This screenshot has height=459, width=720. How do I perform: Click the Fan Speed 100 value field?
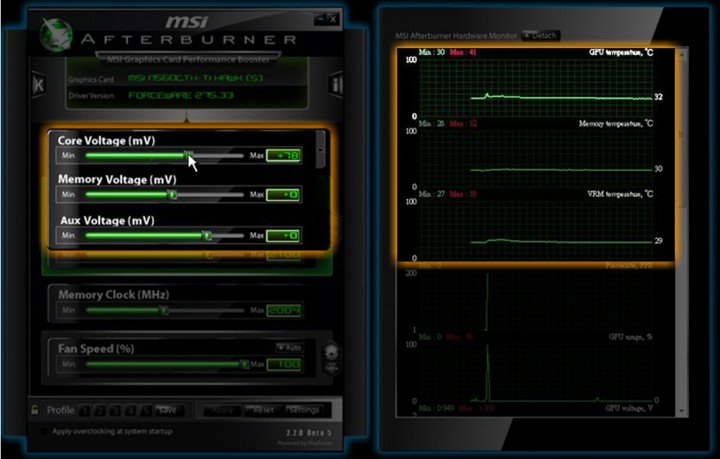pyautogui.click(x=284, y=364)
